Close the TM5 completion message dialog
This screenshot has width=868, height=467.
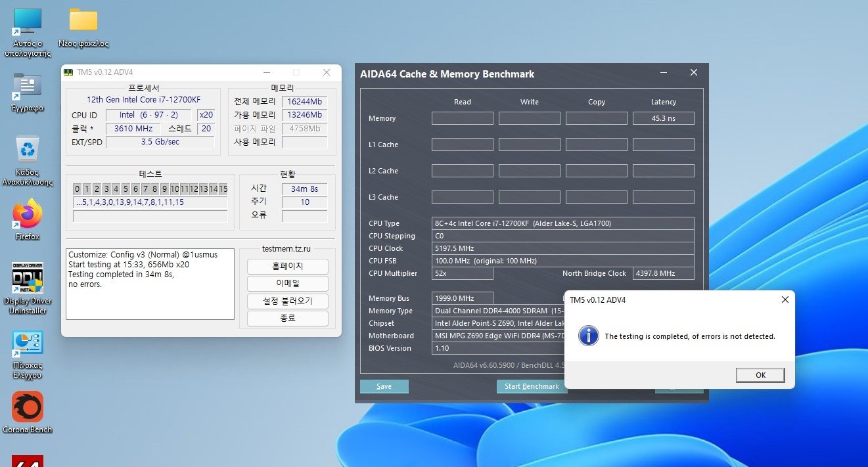[785, 300]
